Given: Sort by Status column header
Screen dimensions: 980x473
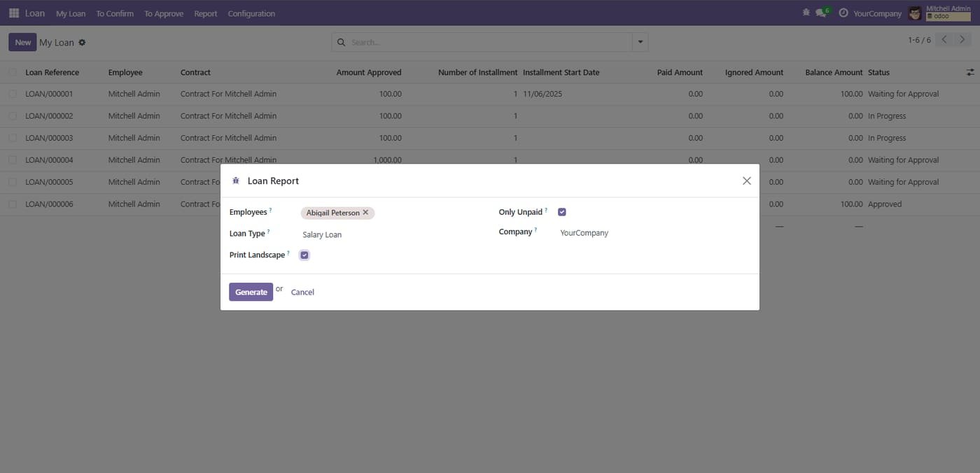Looking at the screenshot, I should [878, 72].
